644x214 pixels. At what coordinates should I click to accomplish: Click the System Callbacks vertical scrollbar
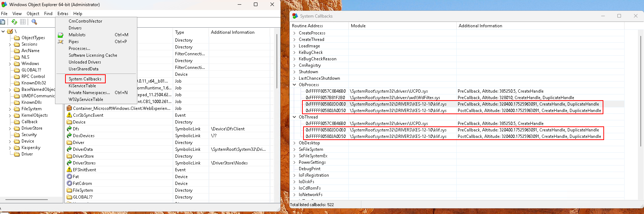[x=641, y=91]
